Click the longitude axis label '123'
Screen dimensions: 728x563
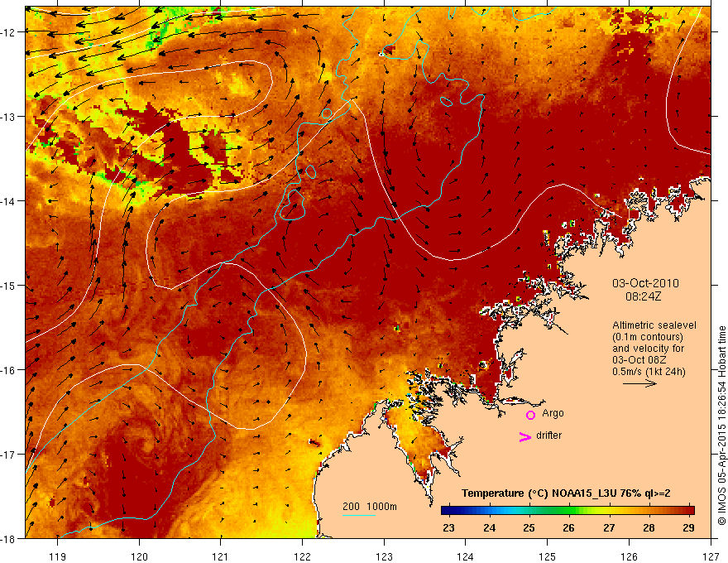384,556
